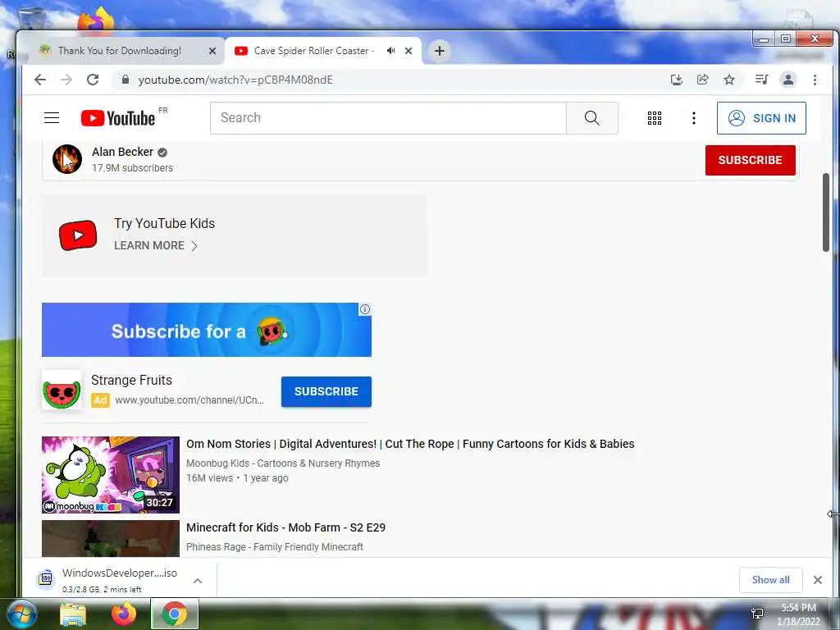Open Minecraft for Kids video thumbnail
The height and width of the screenshot is (630, 840).
pos(111,538)
